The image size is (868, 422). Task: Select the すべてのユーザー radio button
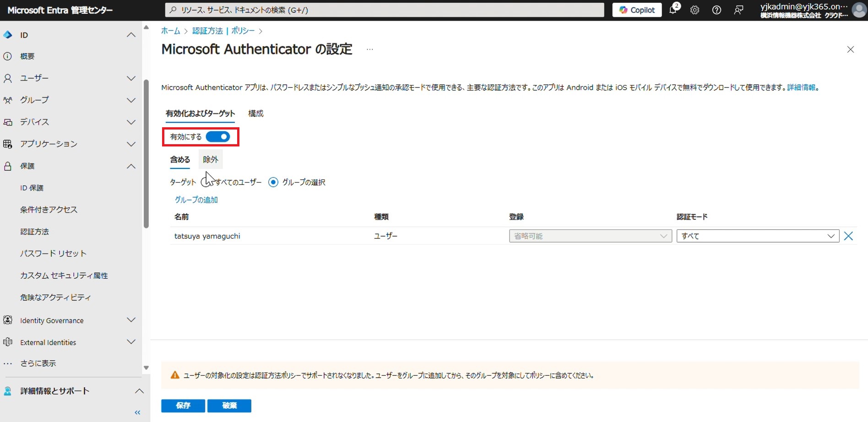point(206,182)
